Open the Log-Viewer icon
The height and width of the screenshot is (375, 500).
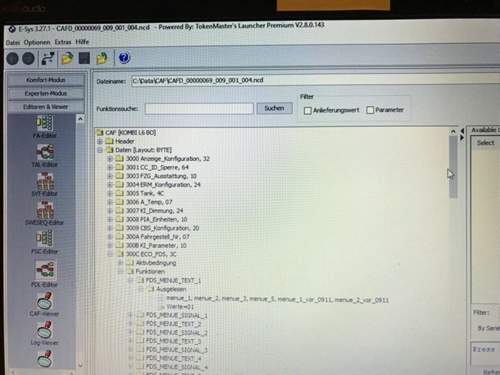pyautogui.click(x=44, y=333)
